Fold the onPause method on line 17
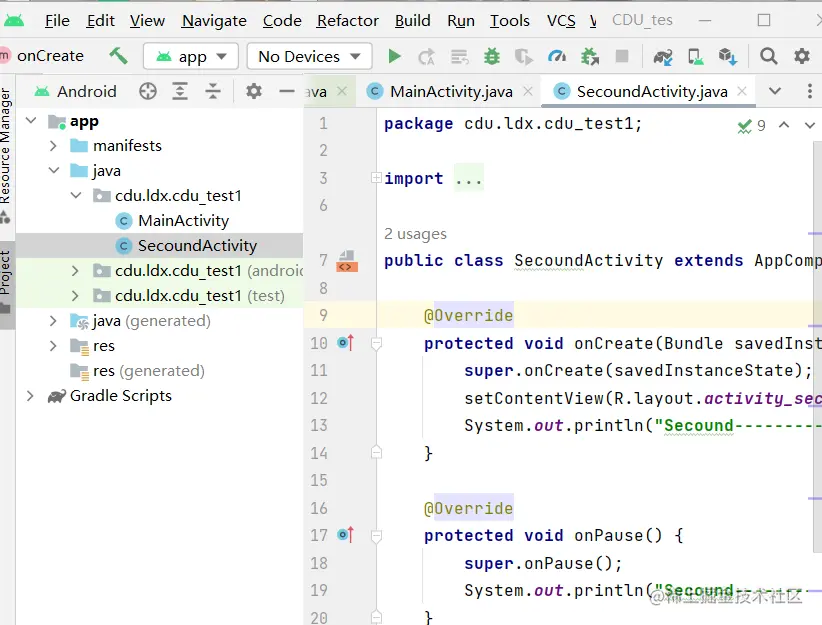 376,536
